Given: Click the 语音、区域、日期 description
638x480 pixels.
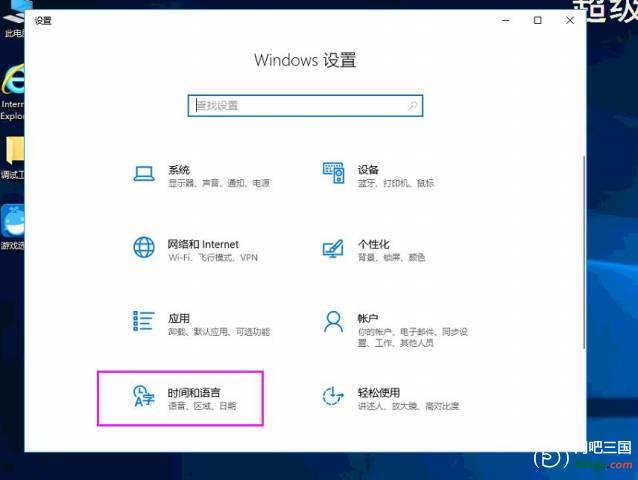Looking at the screenshot, I should tap(202, 406).
